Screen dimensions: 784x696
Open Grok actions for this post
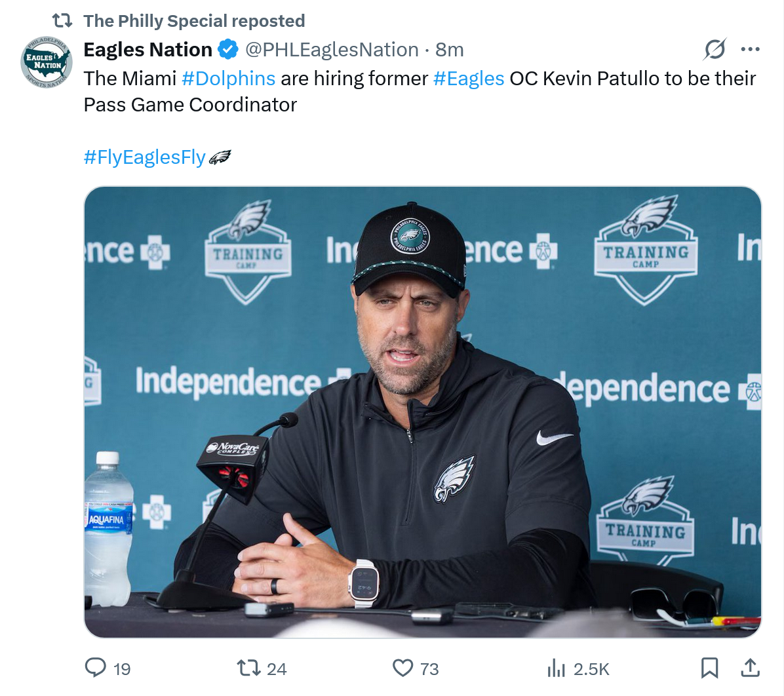[x=715, y=49]
